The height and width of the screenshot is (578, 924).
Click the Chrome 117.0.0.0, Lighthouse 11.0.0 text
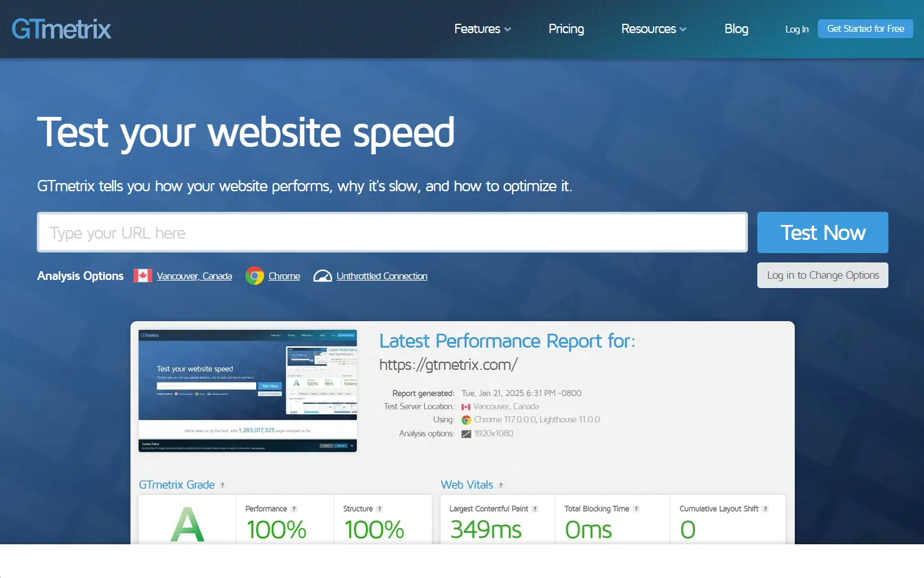pyautogui.click(x=537, y=420)
